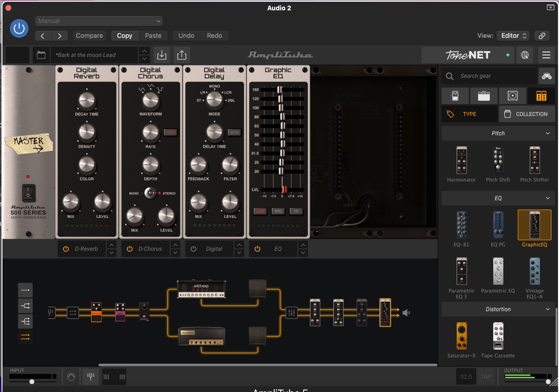Switch to TYPE filter tab
The image size is (559, 392).
coord(470,114)
